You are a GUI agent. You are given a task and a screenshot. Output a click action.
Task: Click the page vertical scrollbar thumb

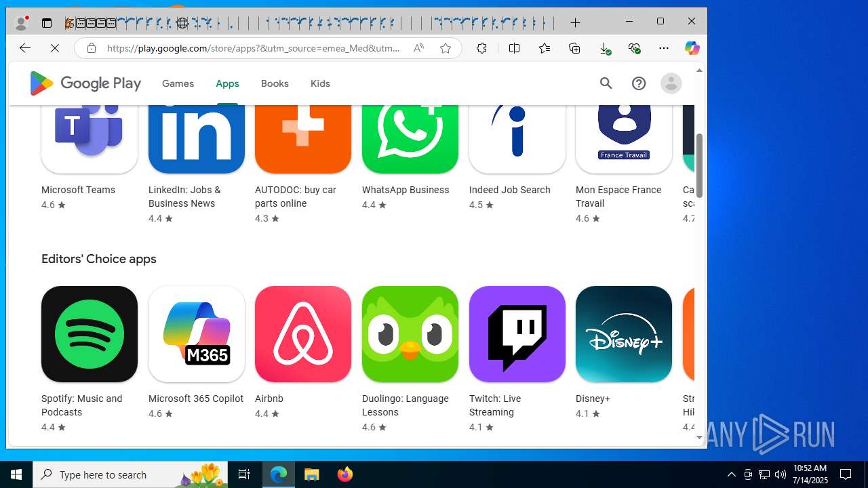pyautogui.click(x=699, y=166)
